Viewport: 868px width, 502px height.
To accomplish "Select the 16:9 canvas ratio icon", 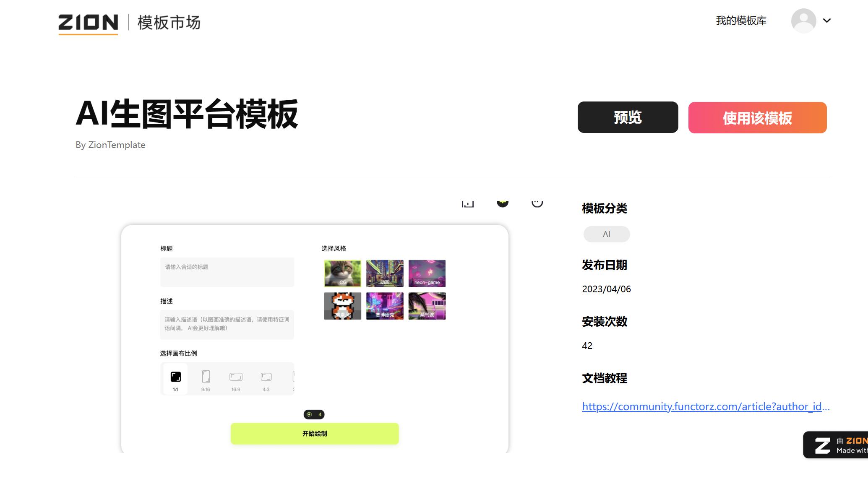I will 236,377.
